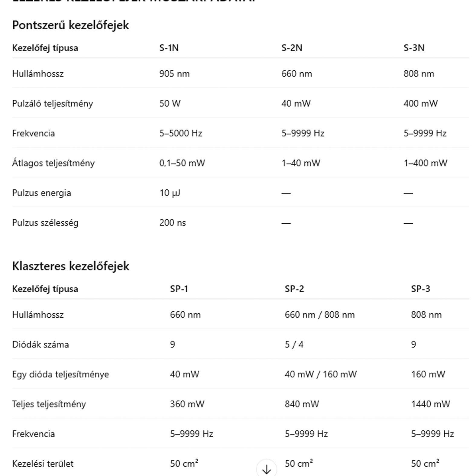The height and width of the screenshot is (476, 476).
Task: Click the 200 ns pulse width value
Action: click(x=173, y=223)
